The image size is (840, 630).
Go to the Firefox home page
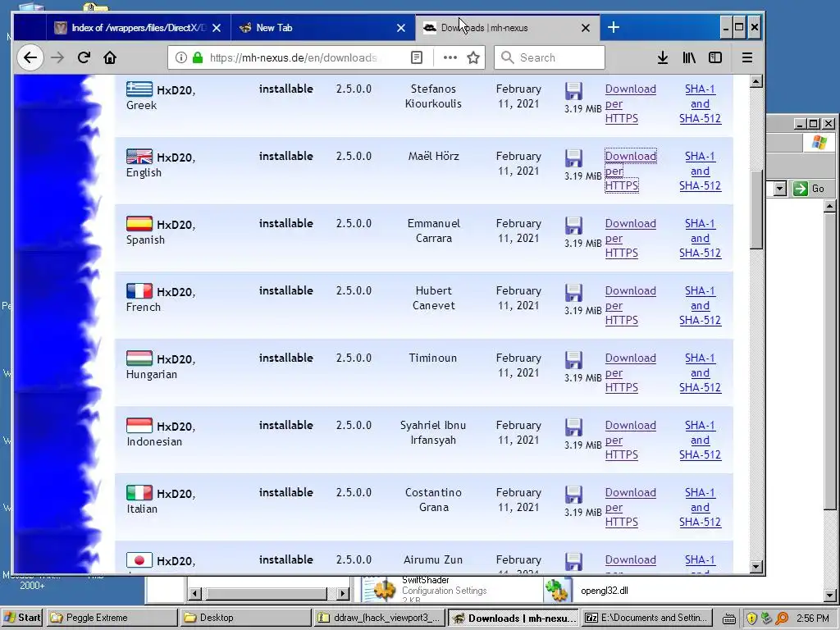(x=110, y=57)
